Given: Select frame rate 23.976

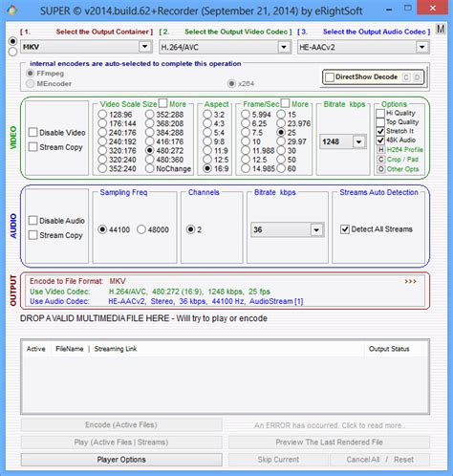Looking at the screenshot, I should coord(281,123).
